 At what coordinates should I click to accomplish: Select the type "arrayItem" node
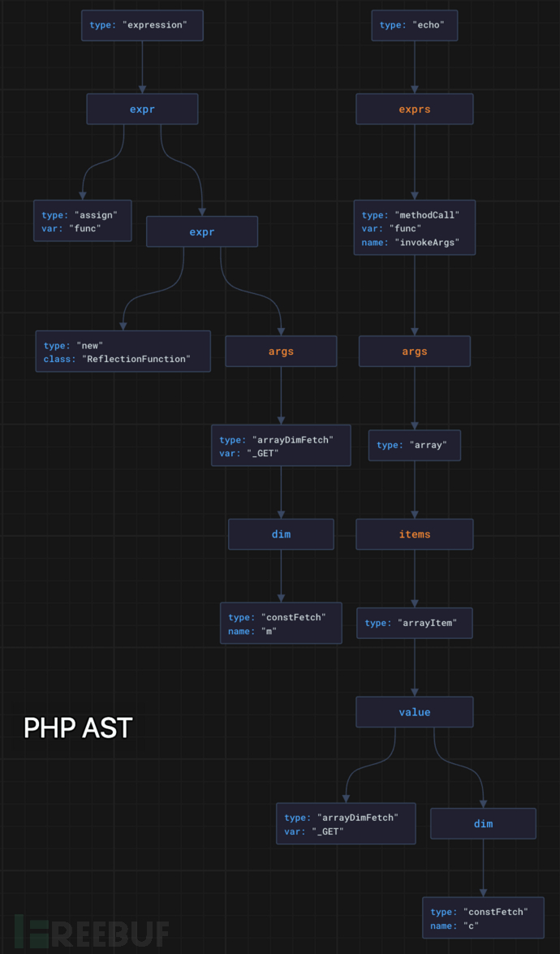(414, 623)
